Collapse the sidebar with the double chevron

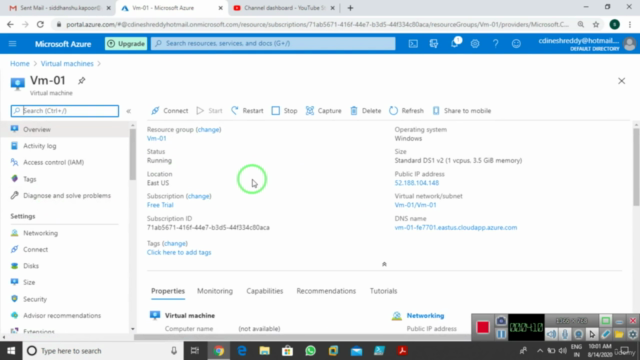pos(129,111)
